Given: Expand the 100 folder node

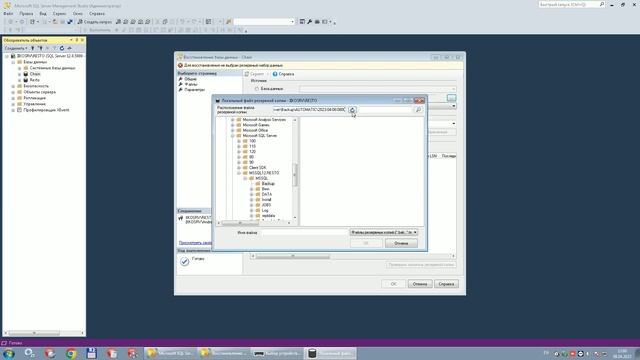Looking at the screenshot, I should coord(239,141).
